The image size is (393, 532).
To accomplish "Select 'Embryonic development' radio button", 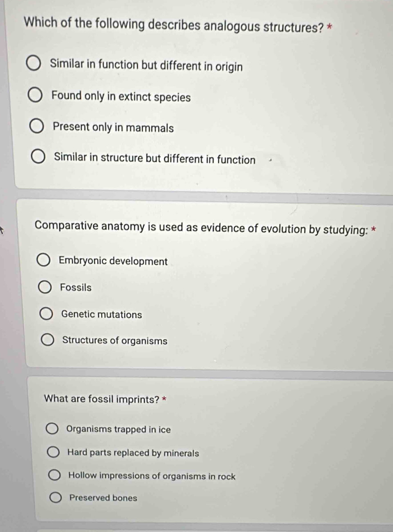I will (44, 260).
